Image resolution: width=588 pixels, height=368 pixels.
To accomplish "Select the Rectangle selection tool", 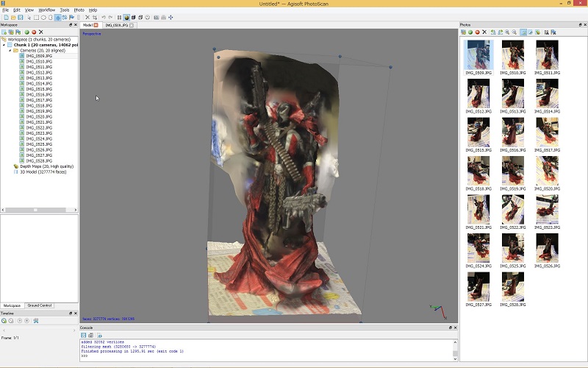I will coord(36,17).
